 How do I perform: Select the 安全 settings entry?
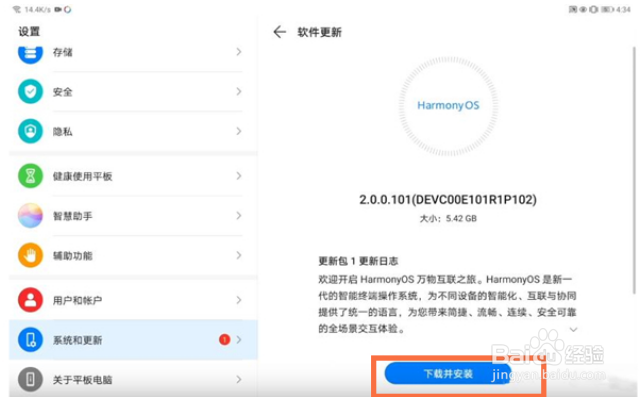coord(133,91)
